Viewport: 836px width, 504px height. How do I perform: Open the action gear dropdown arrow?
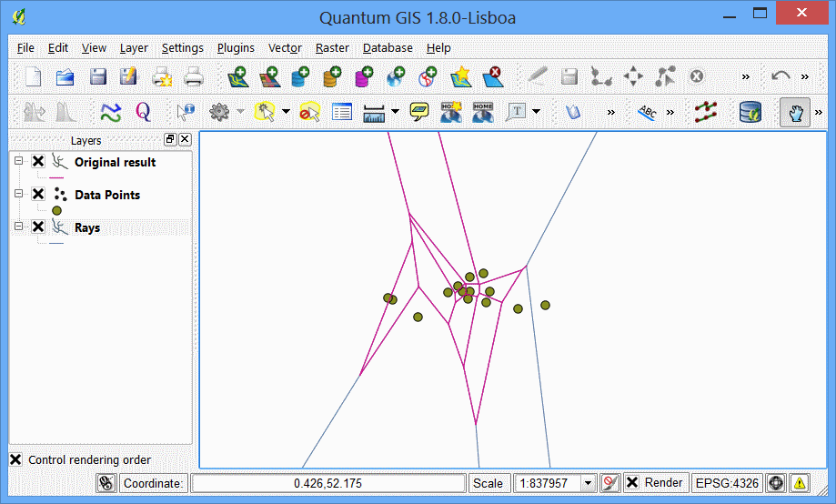coord(240,112)
